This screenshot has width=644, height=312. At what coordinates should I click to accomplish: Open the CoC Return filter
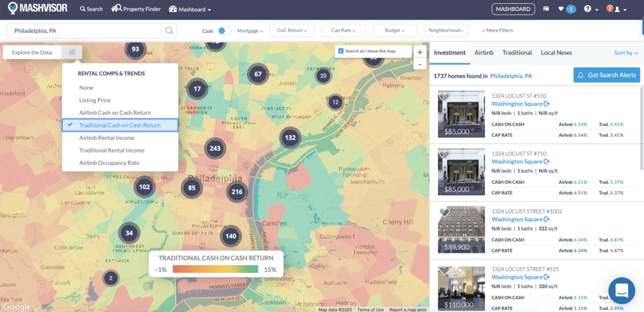[292, 30]
